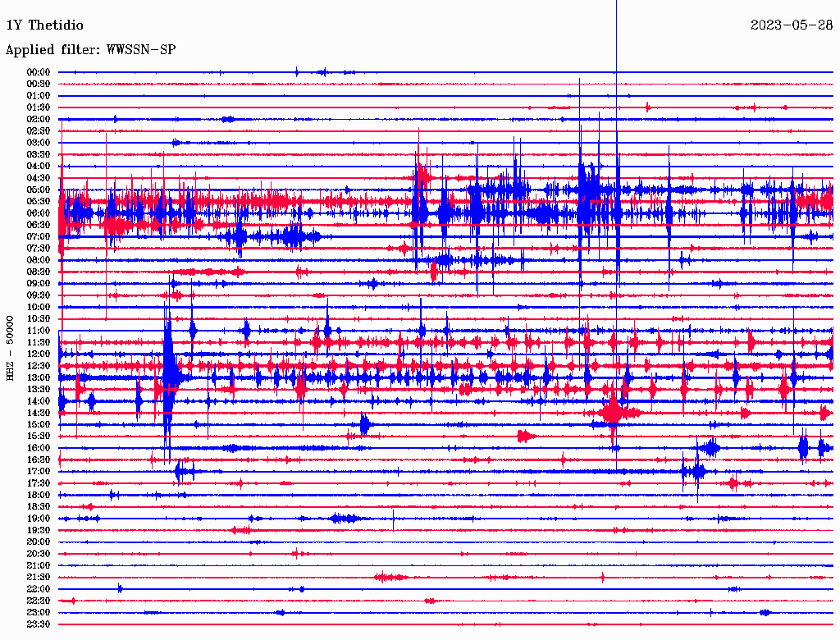
Task: Select the 05:30 time label
Action: [39, 202]
